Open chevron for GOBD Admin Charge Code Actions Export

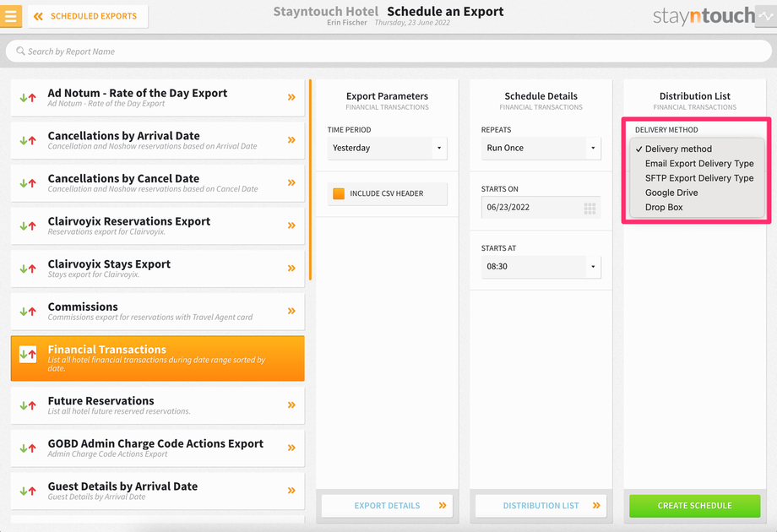coord(291,448)
